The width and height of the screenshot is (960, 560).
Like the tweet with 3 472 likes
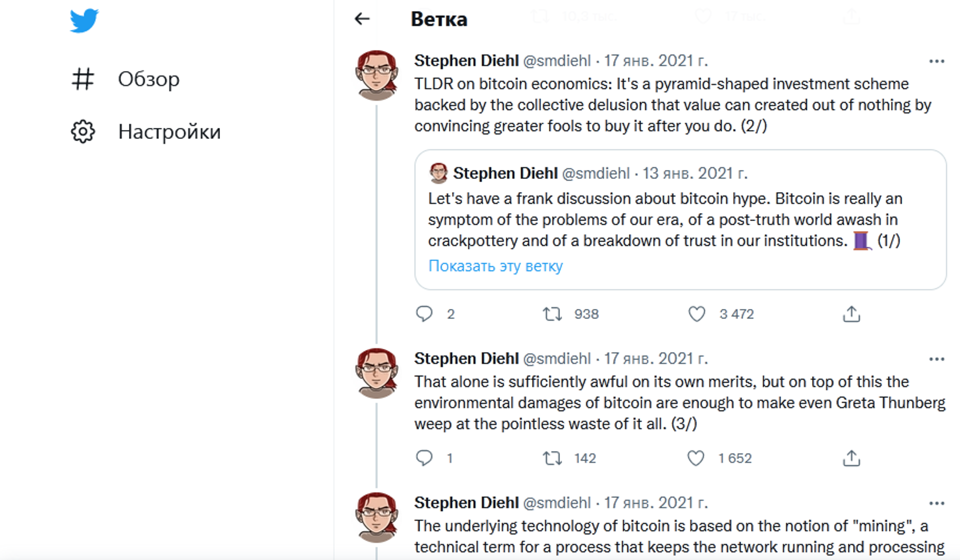click(696, 314)
